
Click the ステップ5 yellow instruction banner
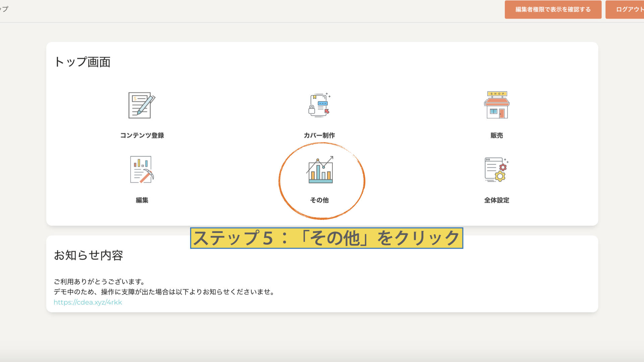[x=326, y=238]
